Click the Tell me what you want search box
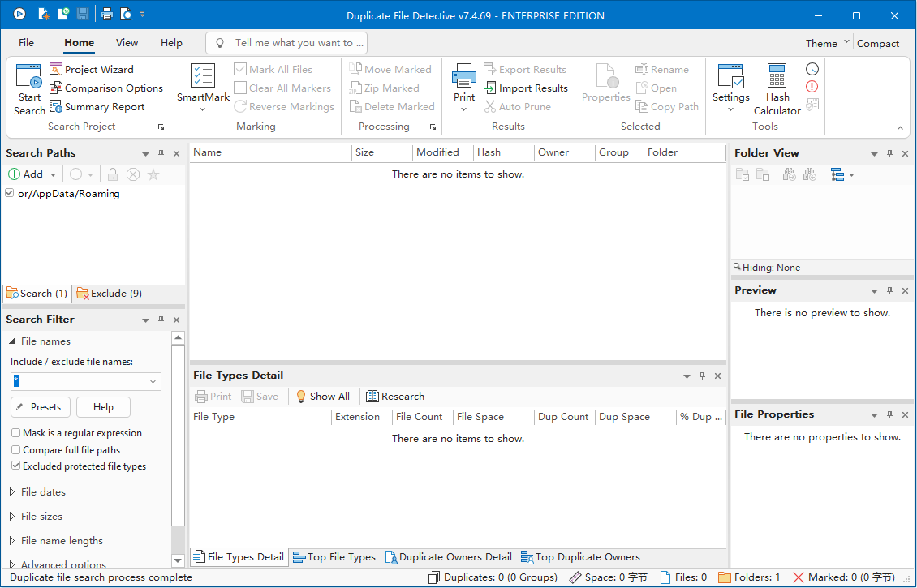The height and width of the screenshot is (588, 917). click(286, 43)
